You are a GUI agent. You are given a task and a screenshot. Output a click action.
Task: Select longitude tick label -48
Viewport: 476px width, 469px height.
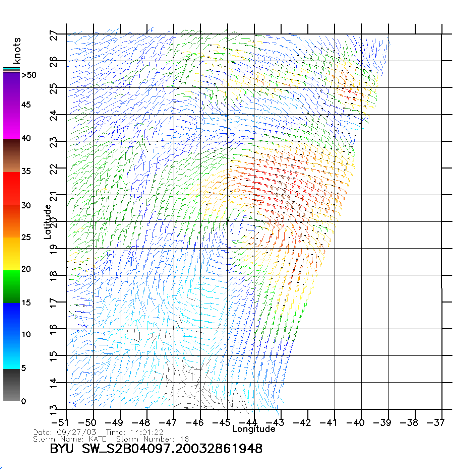tap(140, 423)
